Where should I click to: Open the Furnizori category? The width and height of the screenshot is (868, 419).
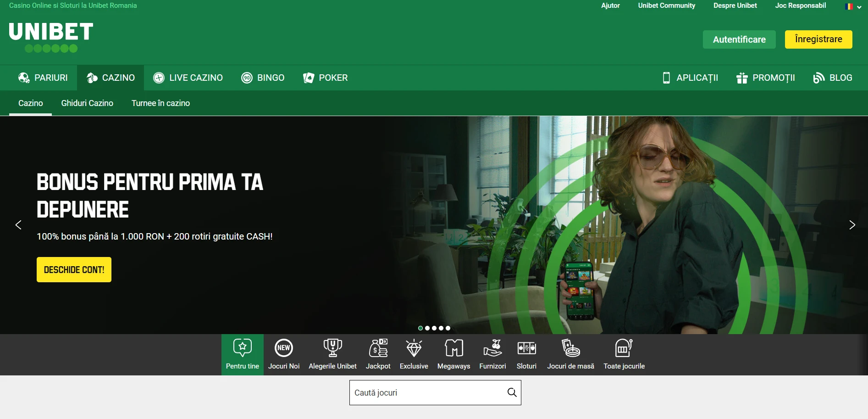pyautogui.click(x=492, y=355)
